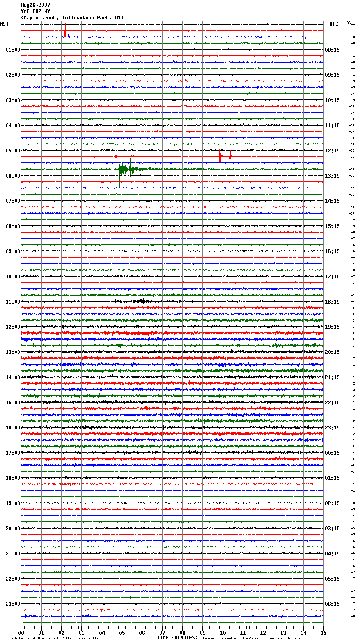
Task: Select the 19:00 MST time label
Action: click(13, 503)
